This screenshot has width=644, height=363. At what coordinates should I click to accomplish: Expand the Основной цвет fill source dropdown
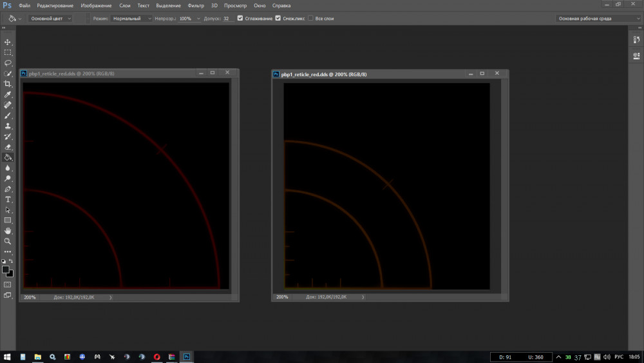point(50,19)
